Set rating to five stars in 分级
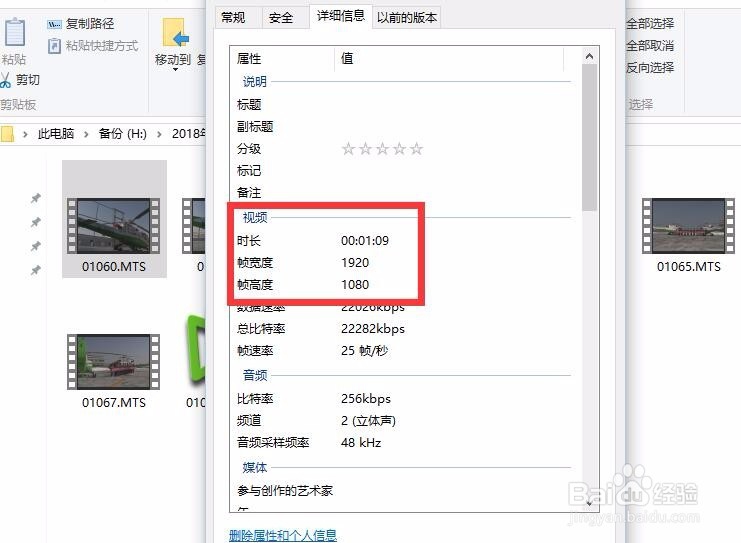The height and width of the screenshot is (543, 741). click(416, 149)
